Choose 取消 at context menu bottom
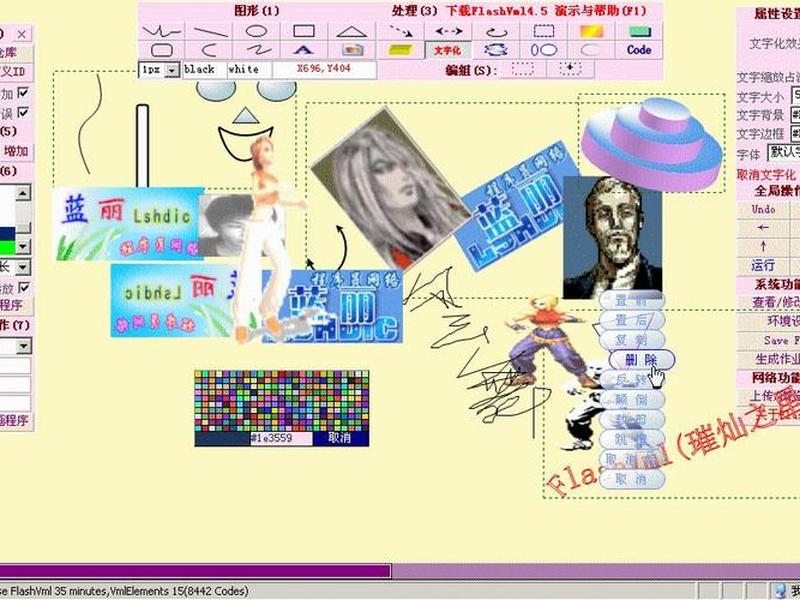Screen dimensions: 800x600 point(632,479)
